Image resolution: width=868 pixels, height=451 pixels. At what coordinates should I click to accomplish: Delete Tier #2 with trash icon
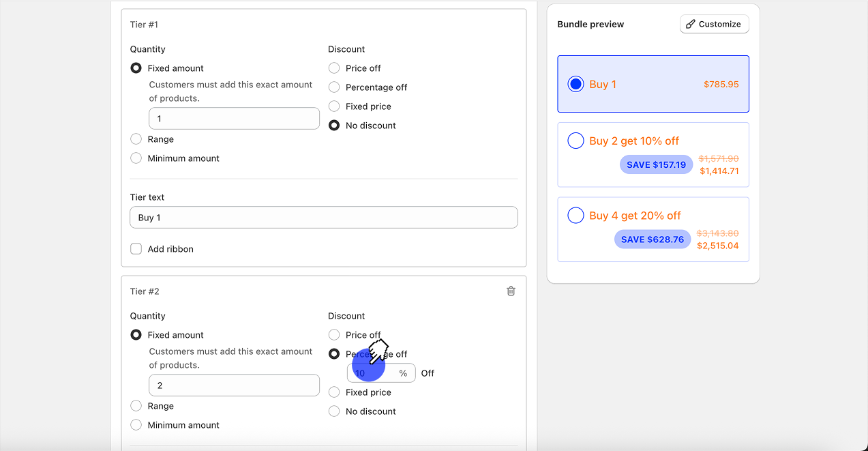[511, 291]
